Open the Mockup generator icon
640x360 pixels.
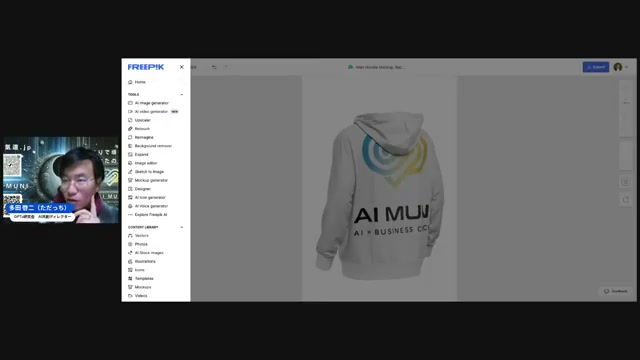[130, 180]
